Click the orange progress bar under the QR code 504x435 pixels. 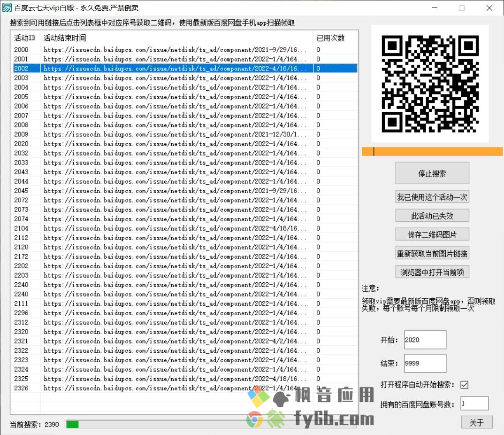(432, 152)
